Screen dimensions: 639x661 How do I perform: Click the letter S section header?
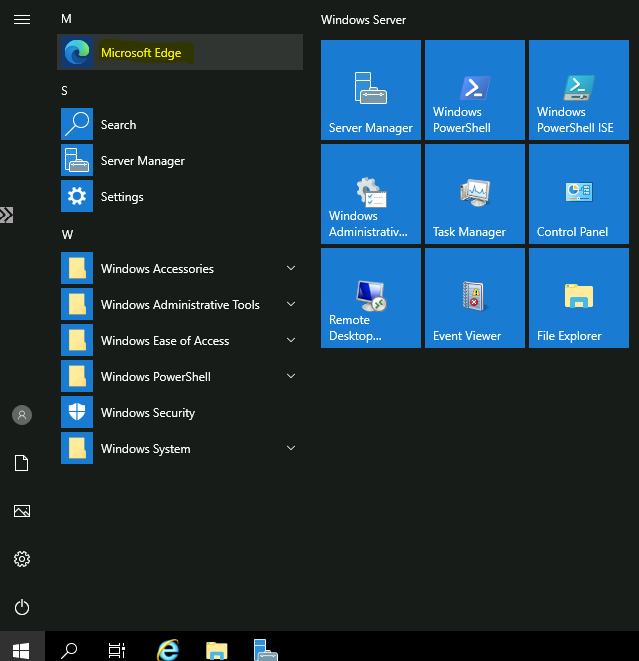pyautogui.click(x=64, y=91)
